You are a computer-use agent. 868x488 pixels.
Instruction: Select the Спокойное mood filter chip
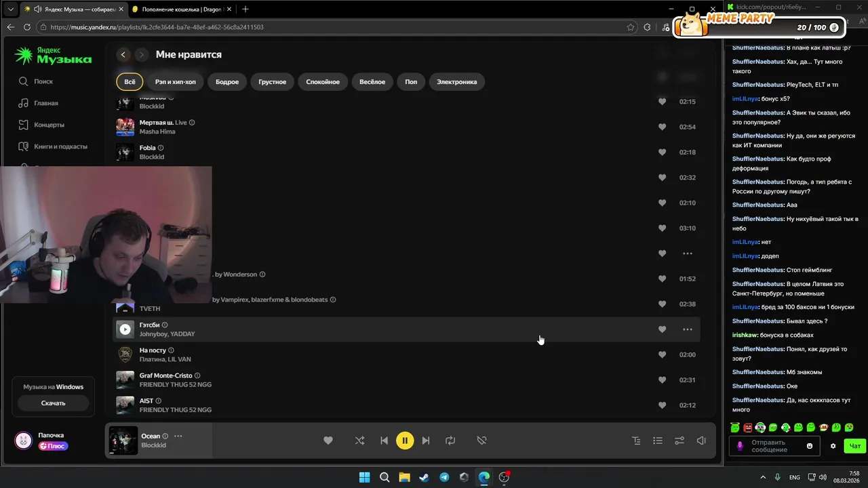point(323,82)
